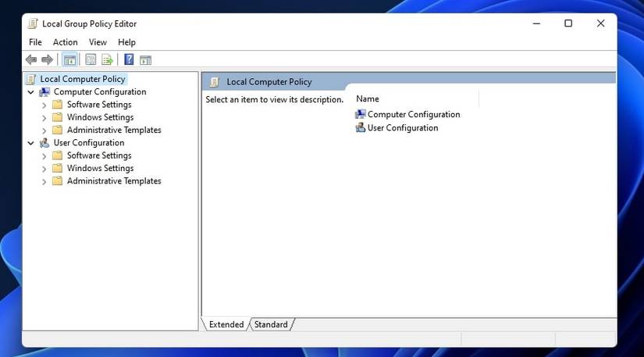Click Local Computer Policy tree root icon

31,79
